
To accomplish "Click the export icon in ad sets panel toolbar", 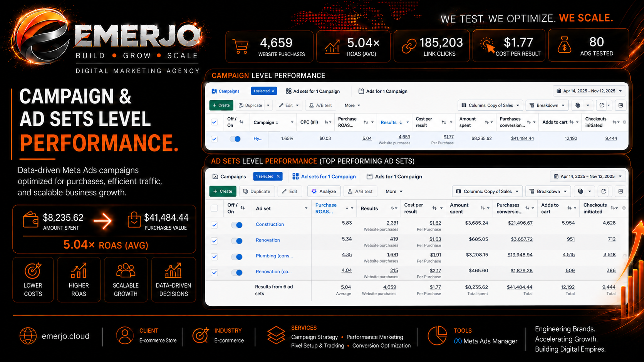I will point(604,191).
